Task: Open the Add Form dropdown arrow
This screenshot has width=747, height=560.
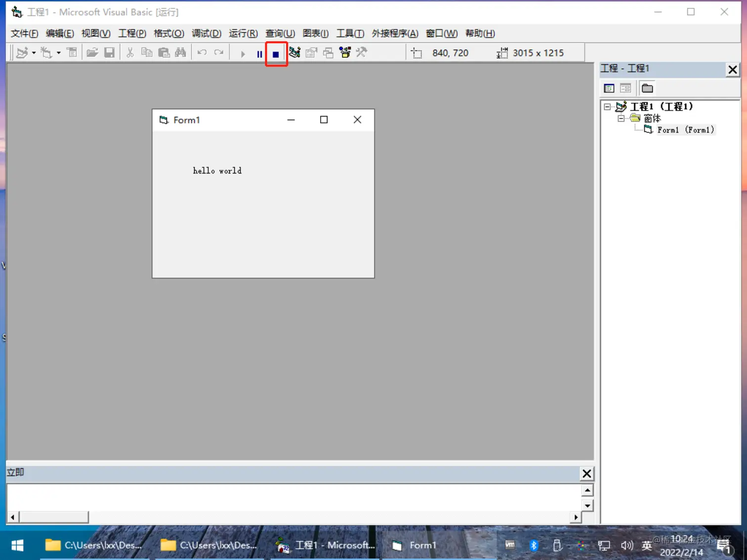Action: (x=58, y=53)
